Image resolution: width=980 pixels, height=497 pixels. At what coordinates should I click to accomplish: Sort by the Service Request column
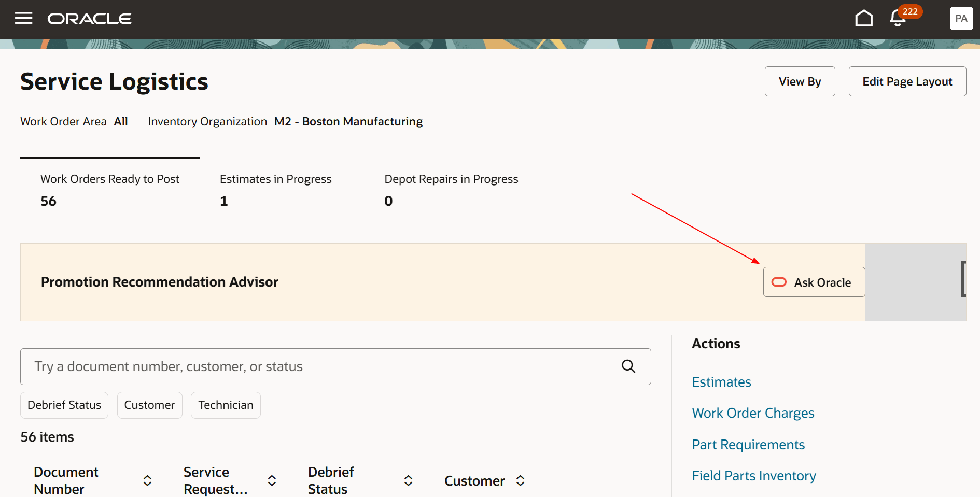(x=271, y=480)
